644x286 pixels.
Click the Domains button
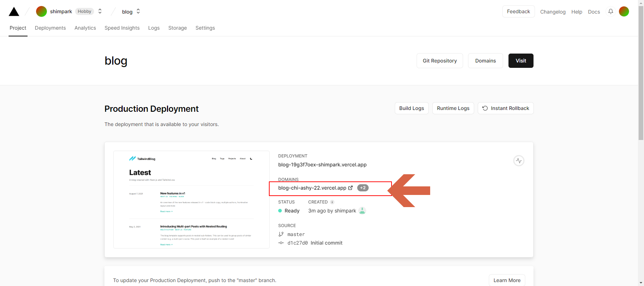(486, 61)
